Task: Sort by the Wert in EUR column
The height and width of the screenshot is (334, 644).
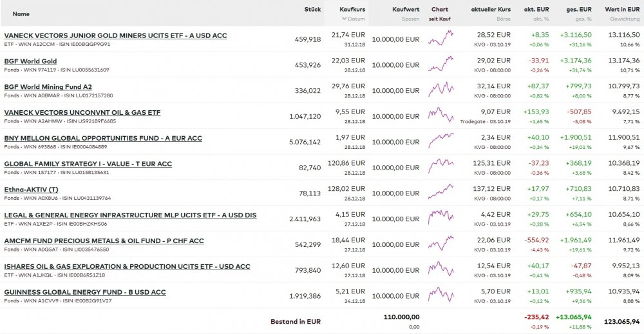Action: click(622, 9)
